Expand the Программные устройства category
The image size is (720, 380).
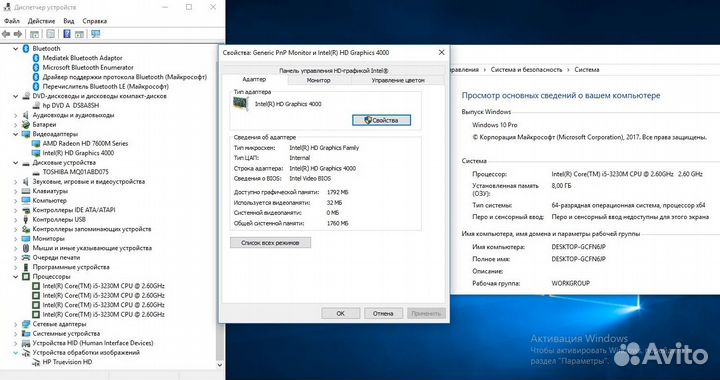pos(16,267)
